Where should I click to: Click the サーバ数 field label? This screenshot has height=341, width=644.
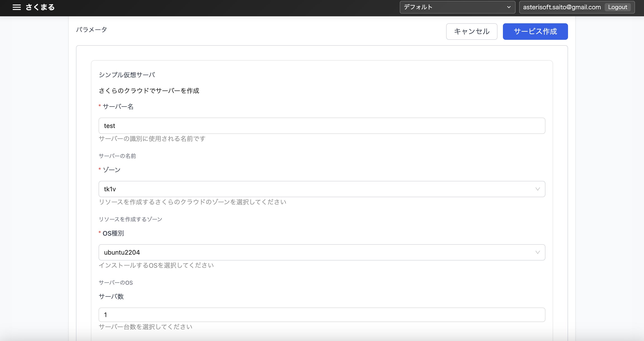[111, 296]
